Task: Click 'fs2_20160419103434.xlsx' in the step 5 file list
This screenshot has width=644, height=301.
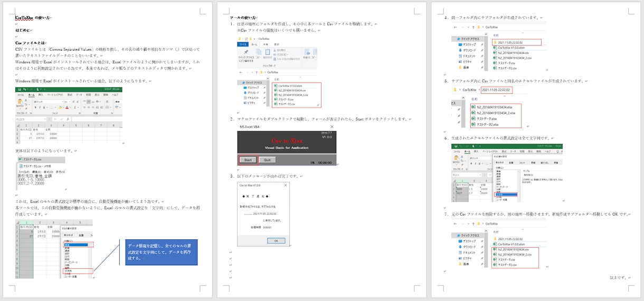Action: (493, 108)
